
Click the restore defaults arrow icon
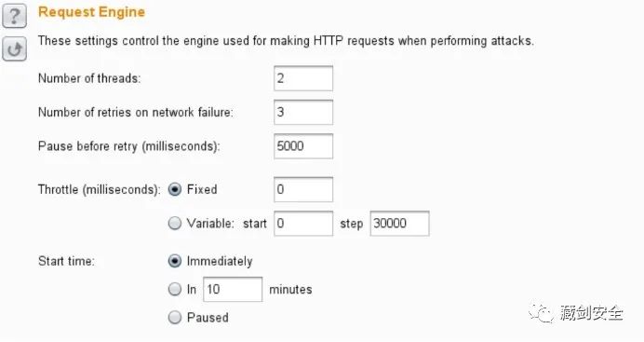14,48
